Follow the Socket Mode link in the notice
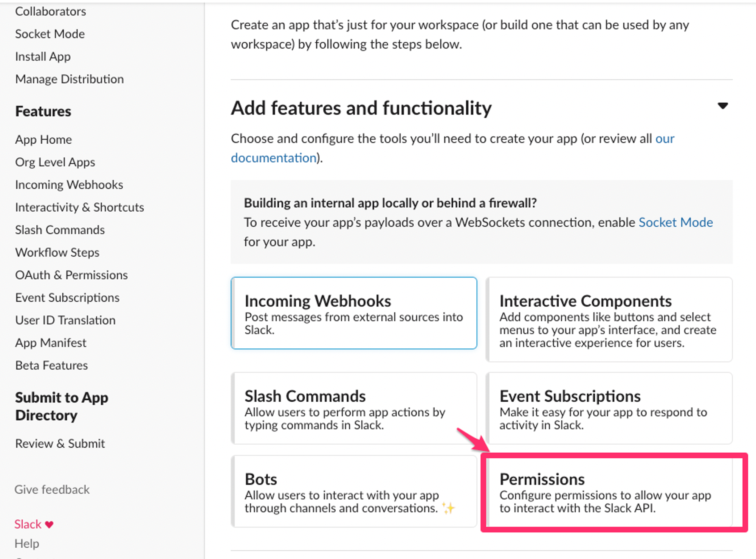Image resolution: width=756 pixels, height=559 pixels. coord(675,222)
